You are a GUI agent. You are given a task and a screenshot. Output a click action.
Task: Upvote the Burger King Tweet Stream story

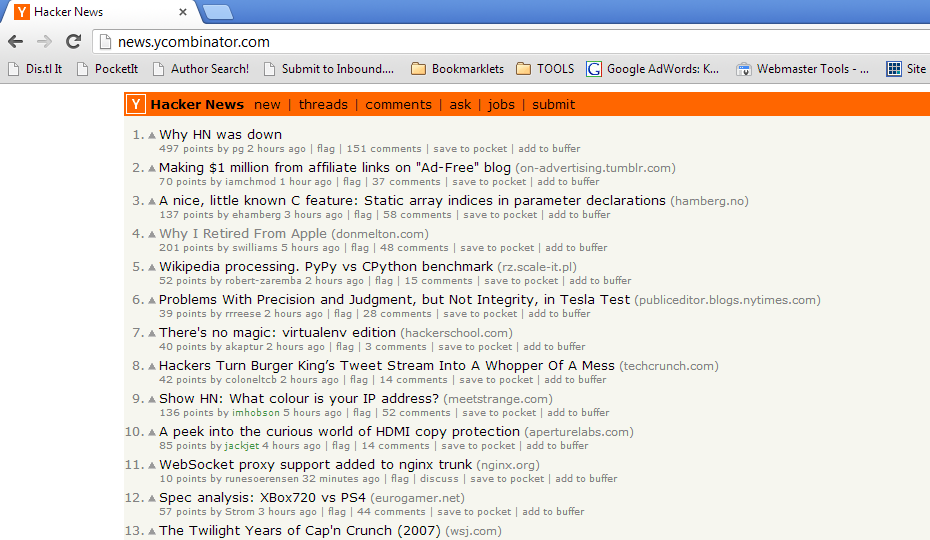click(152, 366)
